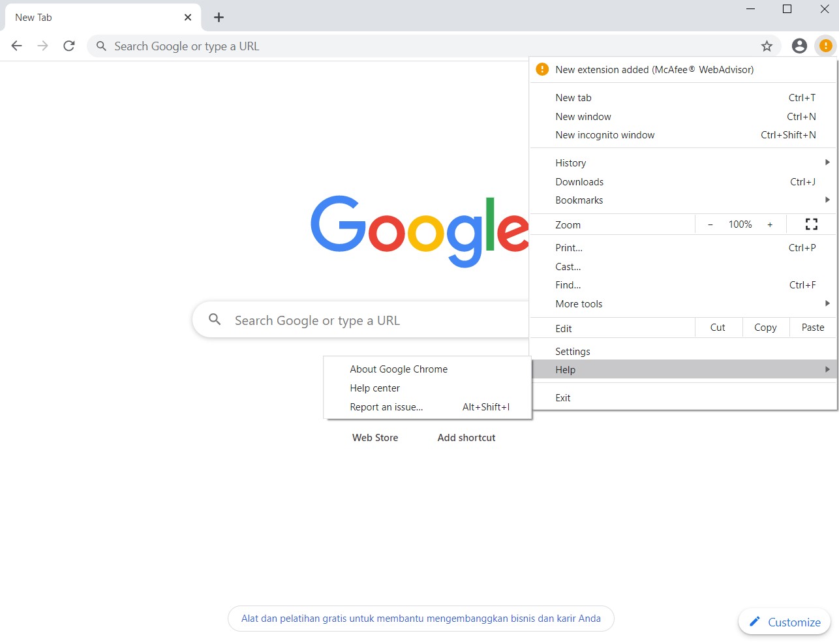The width and height of the screenshot is (839, 644).
Task: Open Downloads from the menu
Action: coord(683,182)
